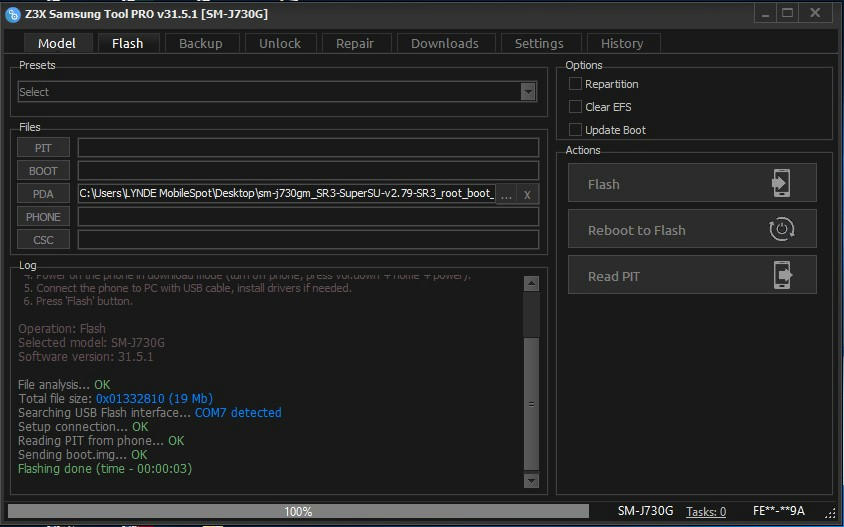844x527 pixels.
Task: Open the Tasks: 0 link
Action: pyautogui.click(x=706, y=511)
